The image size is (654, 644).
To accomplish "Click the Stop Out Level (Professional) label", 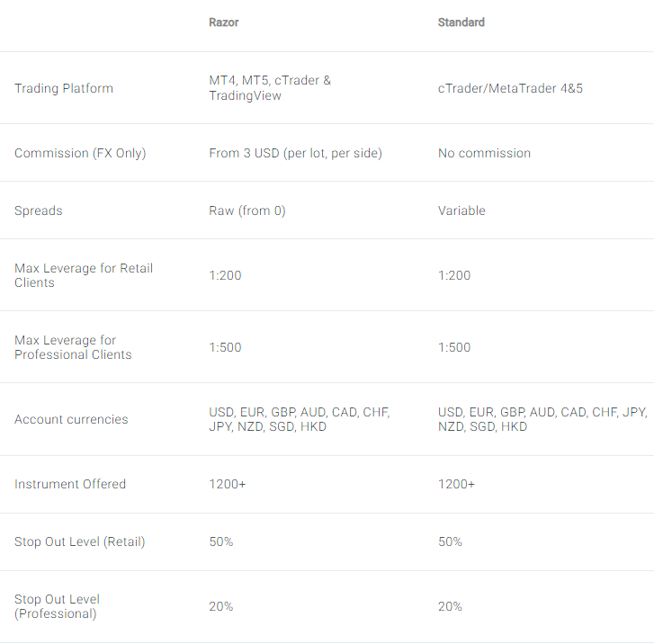I will point(57,606).
